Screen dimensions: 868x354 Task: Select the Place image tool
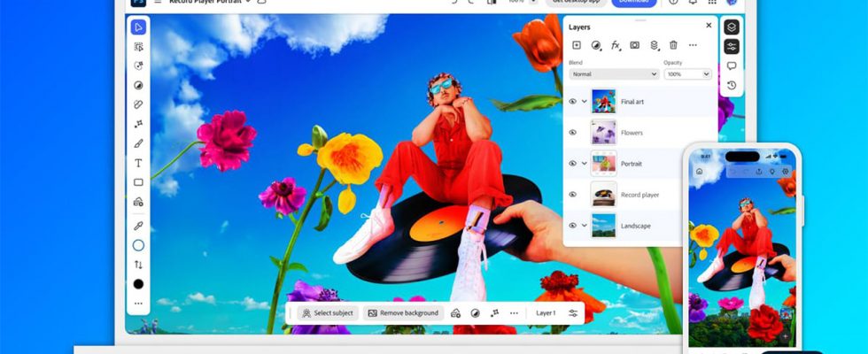tap(138, 202)
